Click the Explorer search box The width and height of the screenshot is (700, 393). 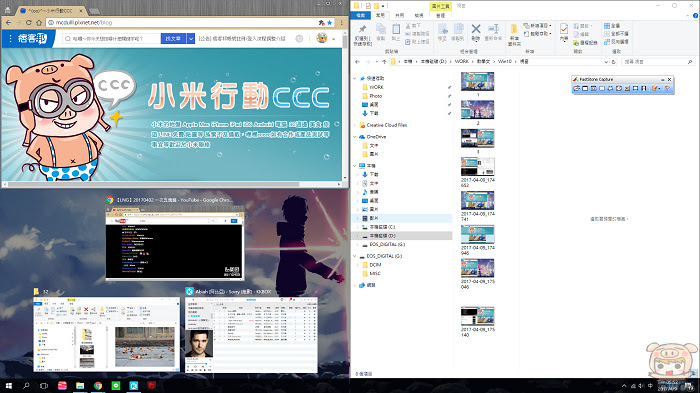coord(657,62)
